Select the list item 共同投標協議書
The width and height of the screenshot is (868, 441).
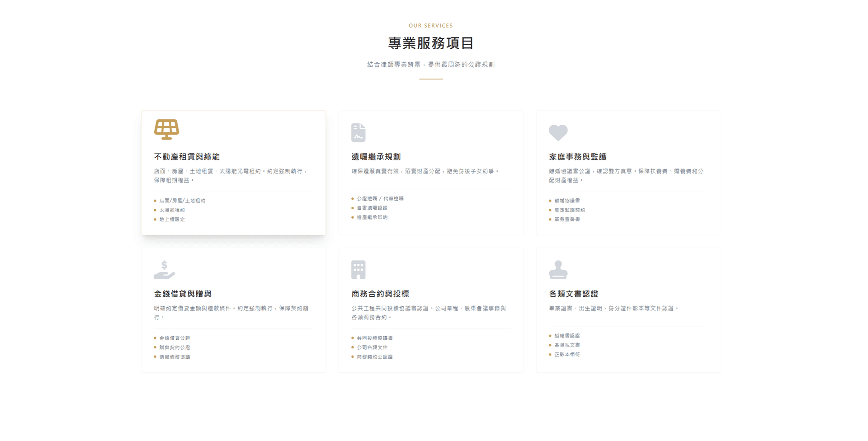click(x=375, y=338)
